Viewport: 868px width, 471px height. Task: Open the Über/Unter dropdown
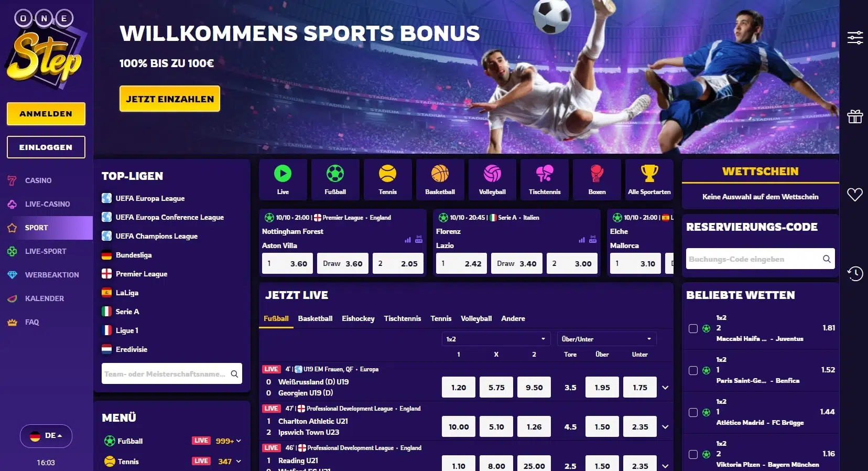606,339
